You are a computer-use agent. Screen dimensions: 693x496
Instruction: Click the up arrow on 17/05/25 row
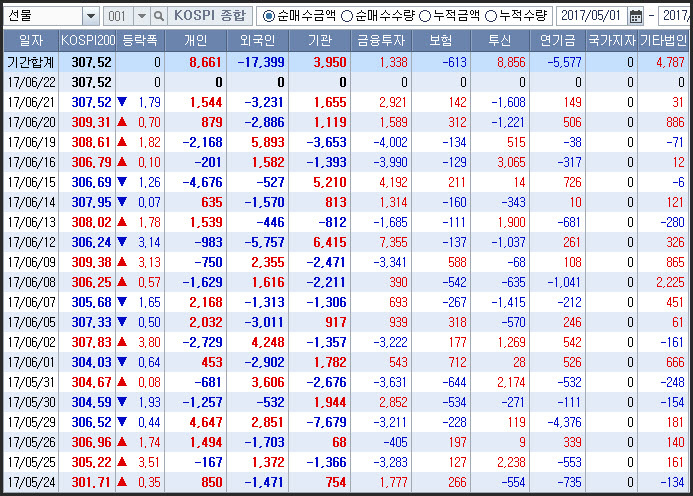[122, 462]
